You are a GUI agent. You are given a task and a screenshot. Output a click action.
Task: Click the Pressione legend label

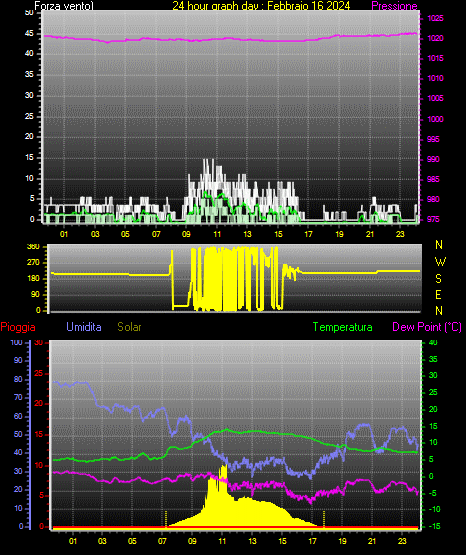[394, 6]
